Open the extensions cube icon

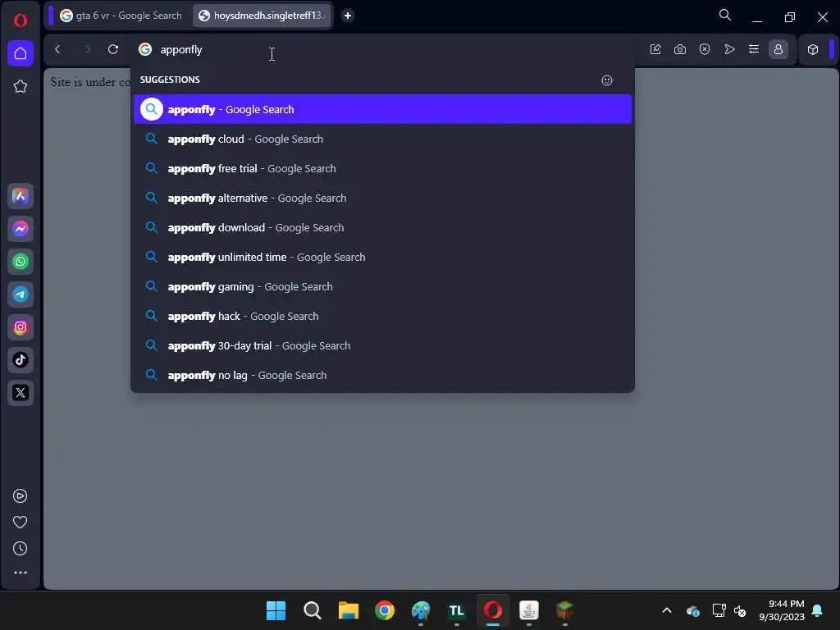tap(813, 49)
